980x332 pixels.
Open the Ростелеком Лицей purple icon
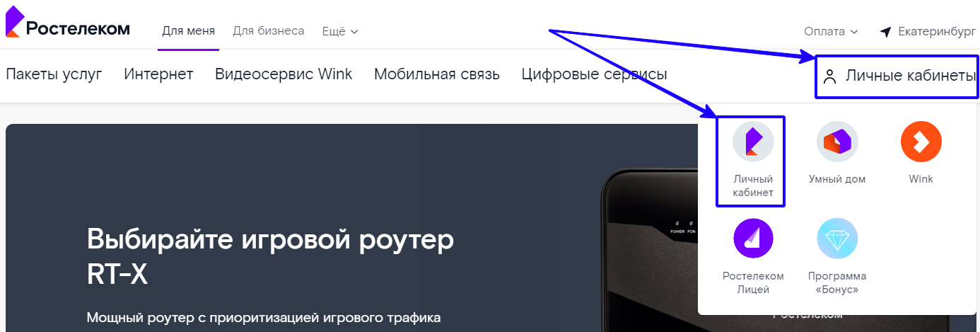[x=753, y=239]
